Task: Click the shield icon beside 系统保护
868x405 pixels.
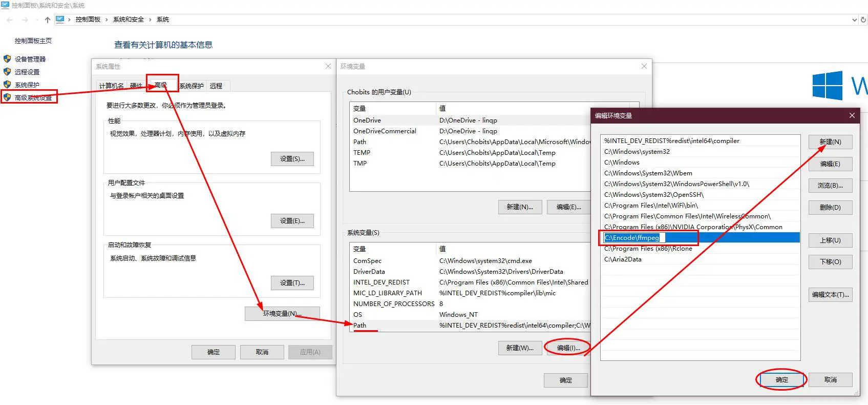Action: point(7,85)
